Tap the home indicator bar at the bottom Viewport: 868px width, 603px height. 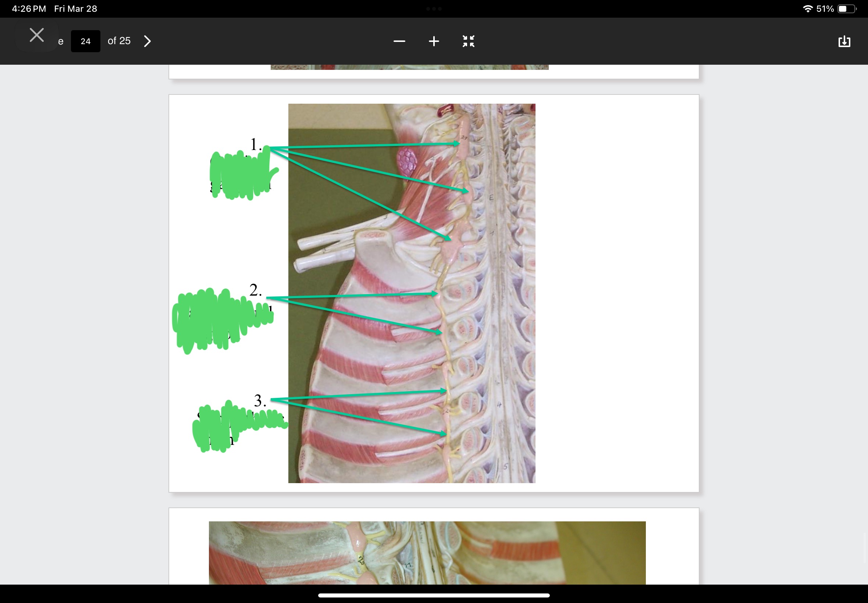tap(434, 595)
